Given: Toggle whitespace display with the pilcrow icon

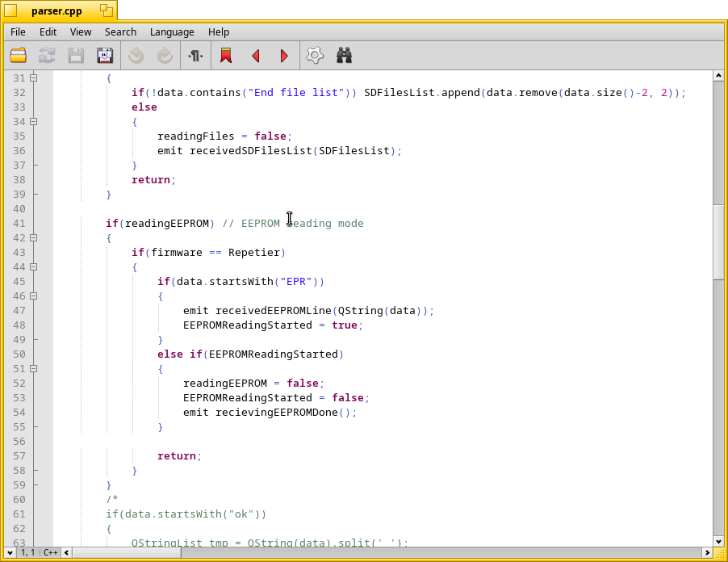Looking at the screenshot, I should (195, 55).
